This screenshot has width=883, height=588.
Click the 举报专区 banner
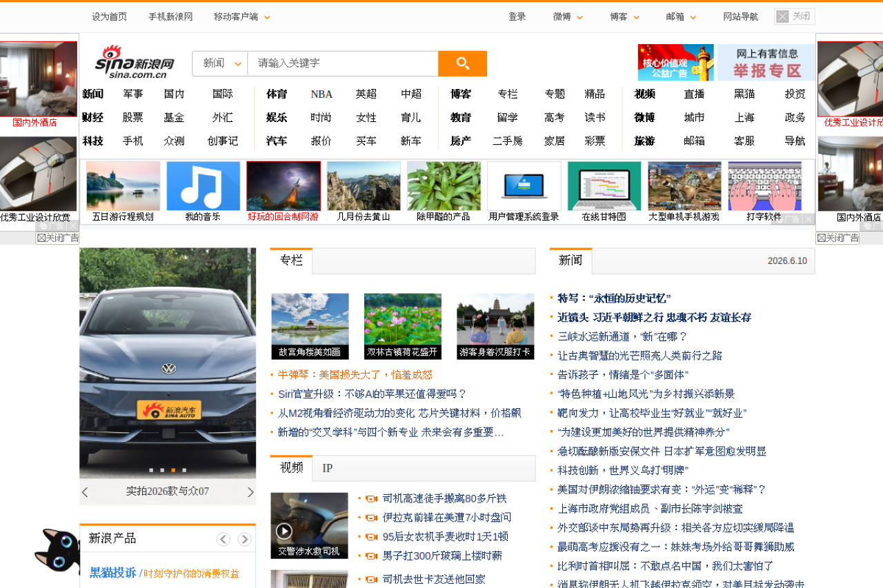click(766, 63)
